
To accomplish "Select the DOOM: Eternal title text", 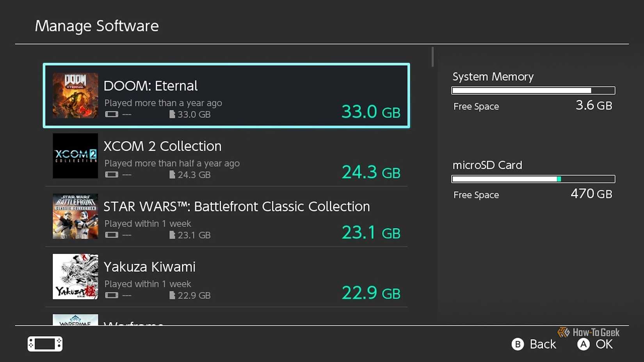I will click(151, 86).
